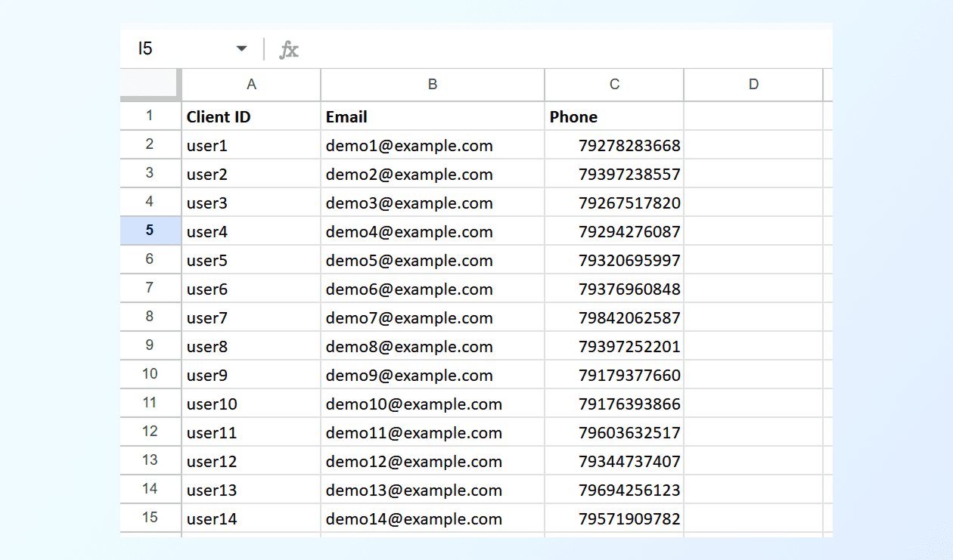Click the Phone header cell

coord(614,117)
